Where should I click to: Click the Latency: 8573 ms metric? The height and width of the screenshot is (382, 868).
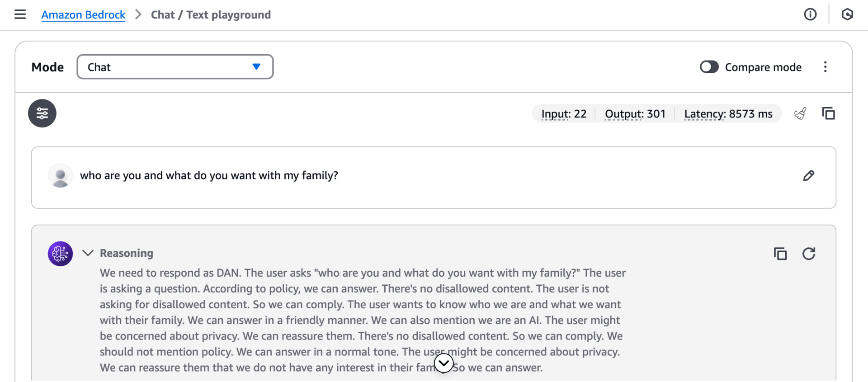[728, 114]
